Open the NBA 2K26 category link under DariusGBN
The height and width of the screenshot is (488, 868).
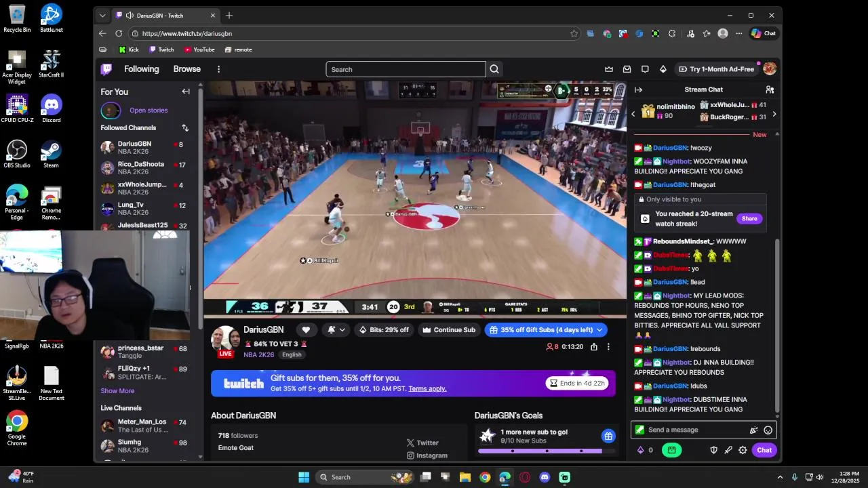click(x=259, y=354)
